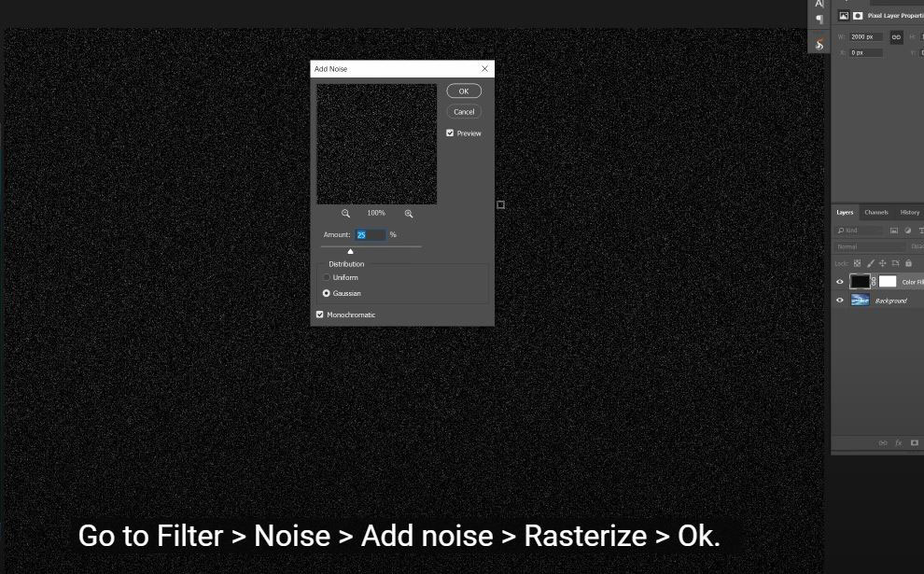Lock artboard nesting icon
This screenshot has width=924, height=574.
click(x=896, y=263)
